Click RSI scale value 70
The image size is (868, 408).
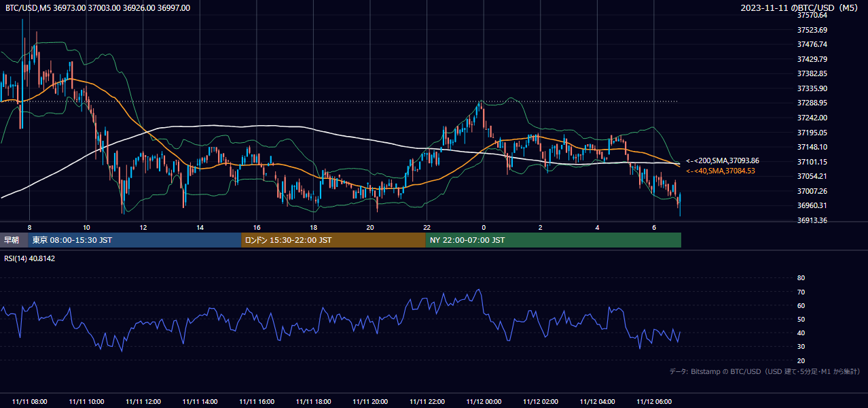click(801, 292)
